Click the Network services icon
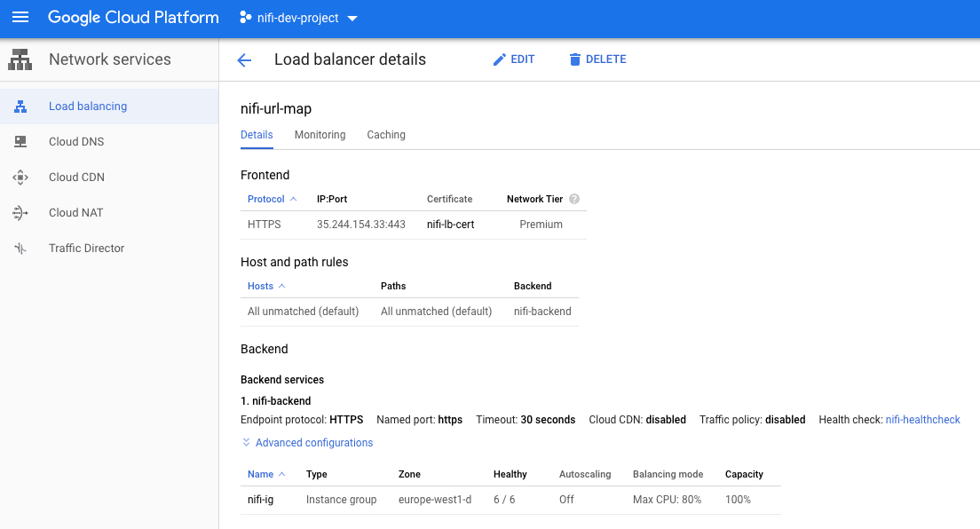 [x=20, y=59]
